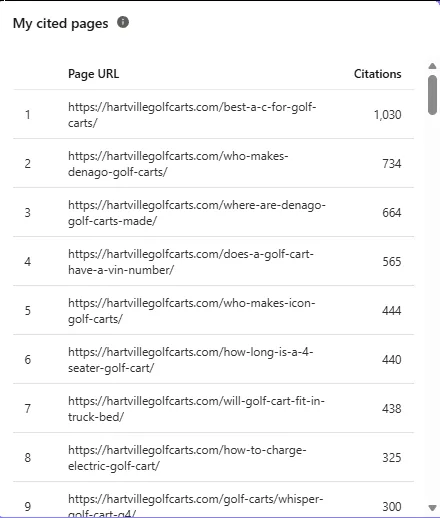The image size is (440, 518).
Task: Open the who-makes-denago-golf-carts URL
Action: 178,164
